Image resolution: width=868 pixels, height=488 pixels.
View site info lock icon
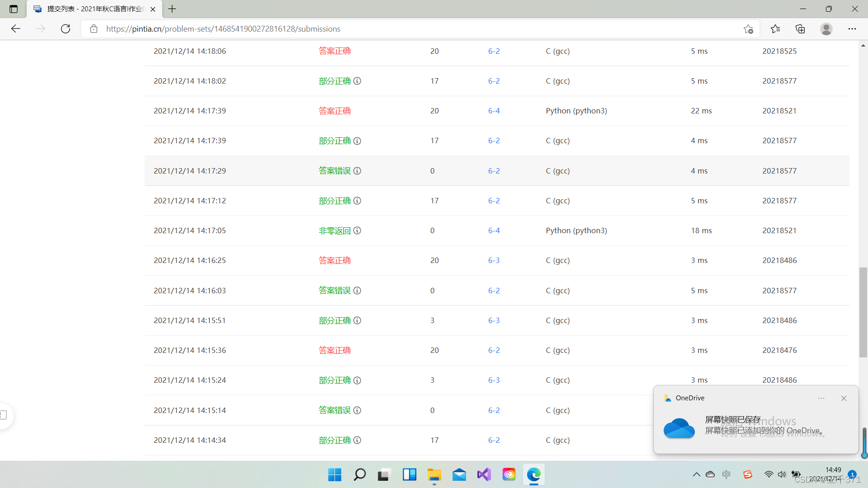pyautogui.click(x=94, y=29)
